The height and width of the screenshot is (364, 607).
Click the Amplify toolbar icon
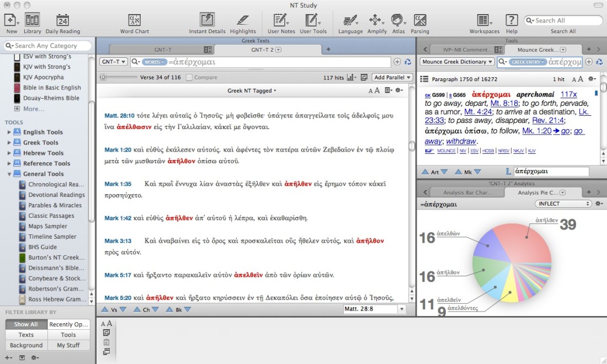click(376, 20)
